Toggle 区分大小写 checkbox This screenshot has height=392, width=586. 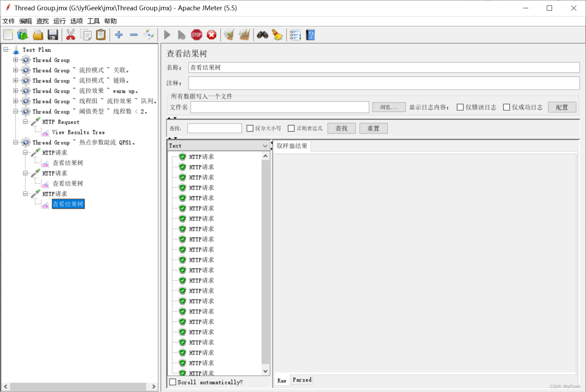pyautogui.click(x=250, y=128)
